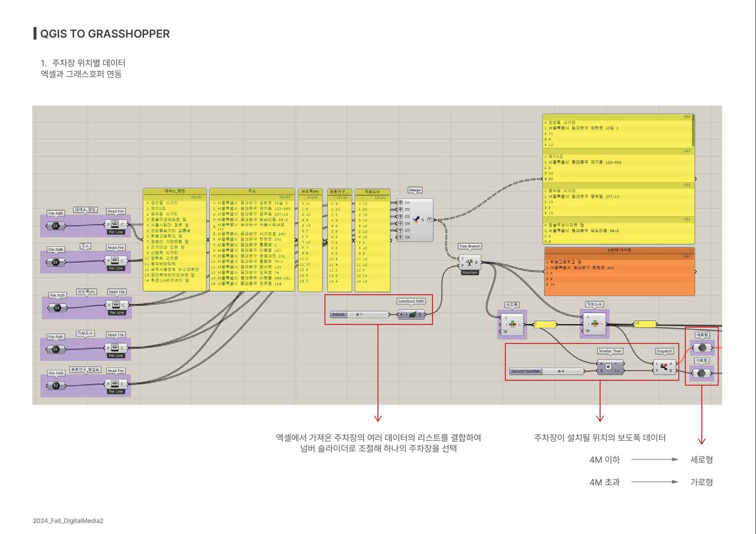
Task: Click the Per Line label under 보도폭(m) Read File
Action: pyautogui.click(x=117, y=313)
